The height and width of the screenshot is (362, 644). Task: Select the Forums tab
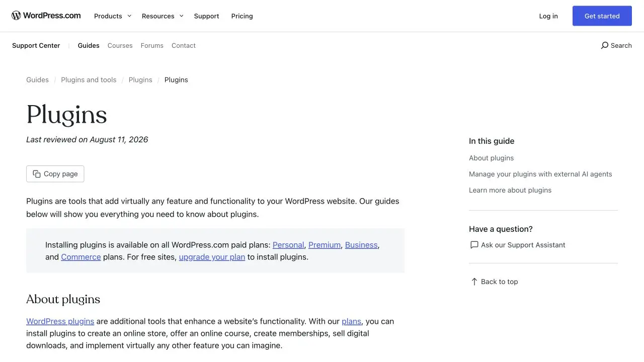click(152, 45)
